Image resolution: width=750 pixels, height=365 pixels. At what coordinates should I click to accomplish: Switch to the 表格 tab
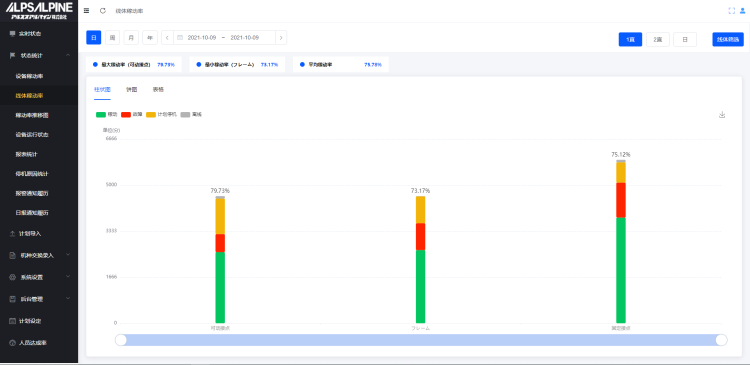[x=158, y=89]
